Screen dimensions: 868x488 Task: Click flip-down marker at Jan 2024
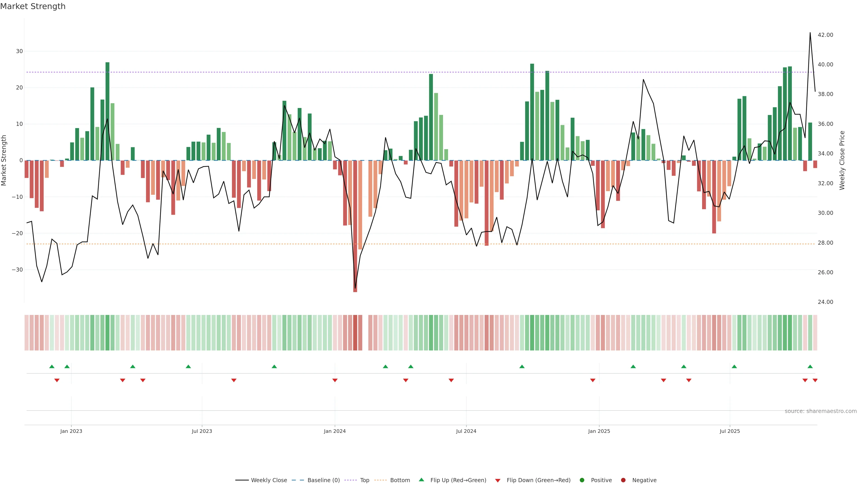[335, 380]
